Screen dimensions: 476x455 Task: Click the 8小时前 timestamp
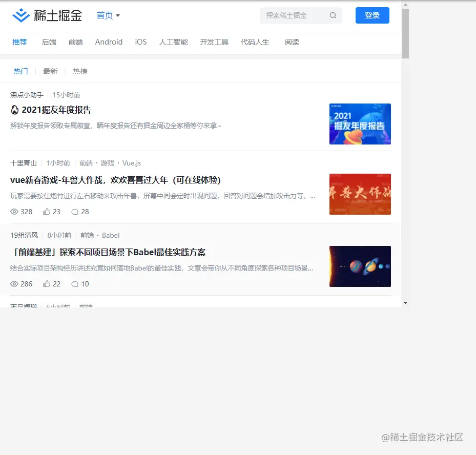click(59, 235)
